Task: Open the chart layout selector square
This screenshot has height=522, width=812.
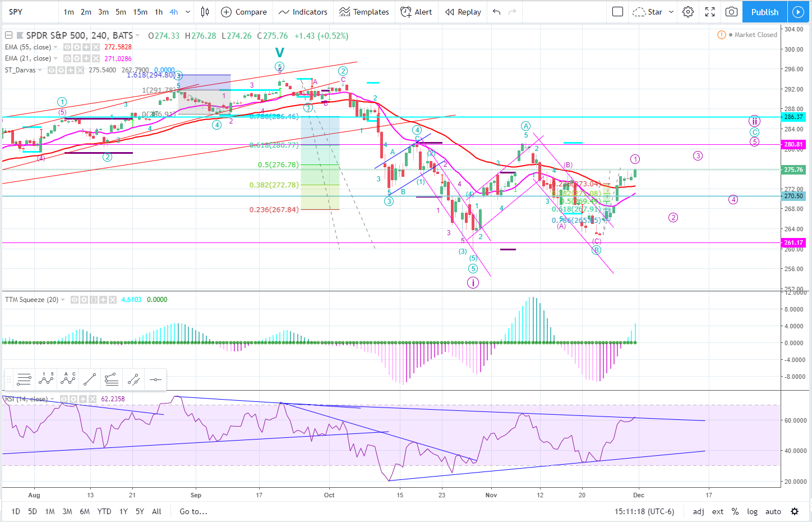Action: click(617, 12)
